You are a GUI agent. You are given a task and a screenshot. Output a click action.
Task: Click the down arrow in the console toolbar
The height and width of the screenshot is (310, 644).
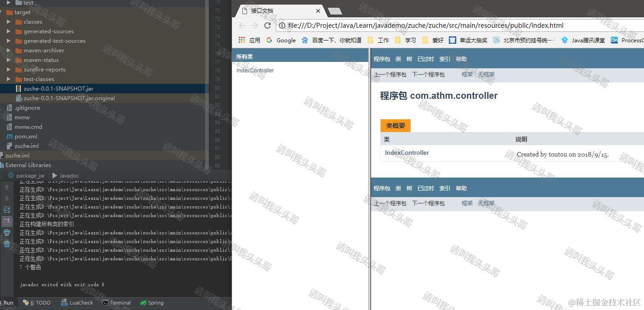pos(6,198)
